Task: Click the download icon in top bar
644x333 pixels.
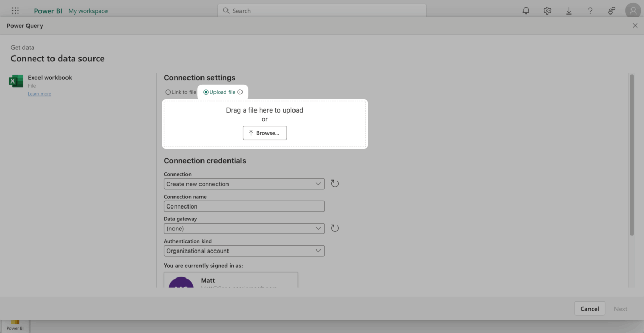Action: [x=569, y=10]
